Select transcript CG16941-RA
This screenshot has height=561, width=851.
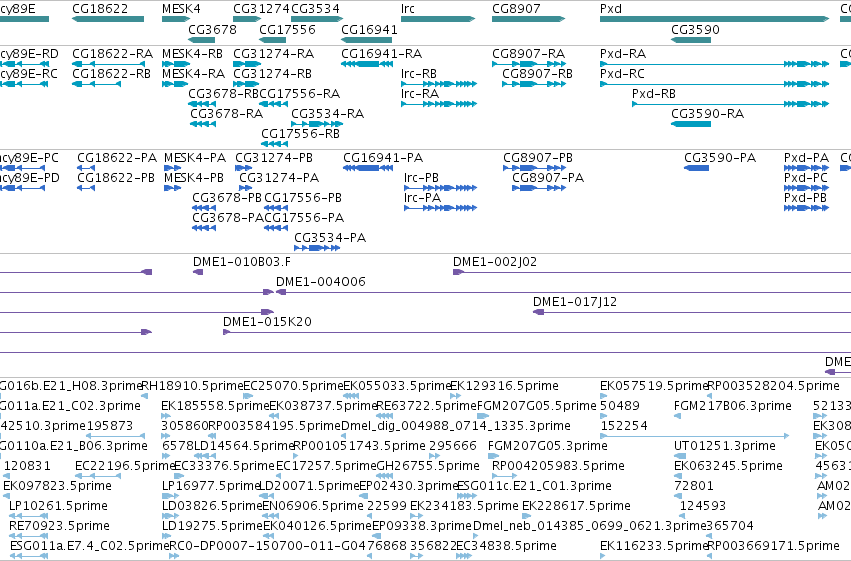[382, 54]
